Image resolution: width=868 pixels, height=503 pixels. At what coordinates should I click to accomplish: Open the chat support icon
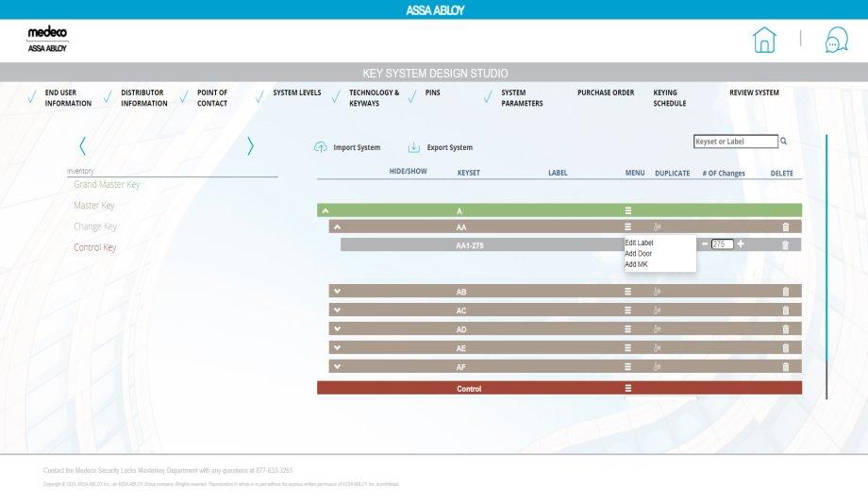(836, 40)
